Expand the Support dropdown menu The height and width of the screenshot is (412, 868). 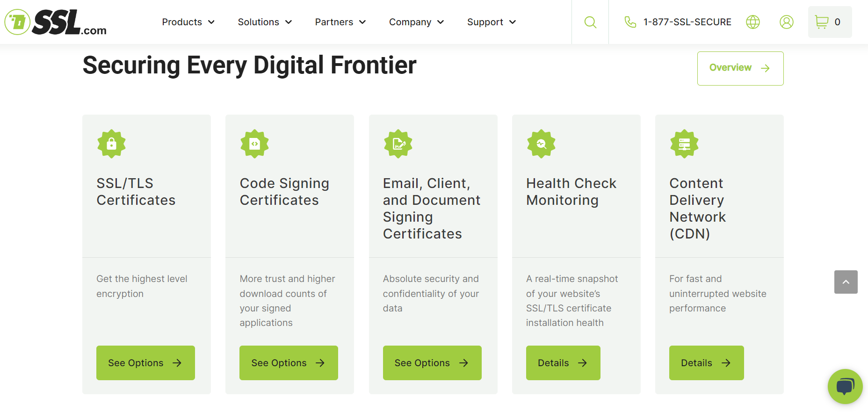(x=491, y=22)
